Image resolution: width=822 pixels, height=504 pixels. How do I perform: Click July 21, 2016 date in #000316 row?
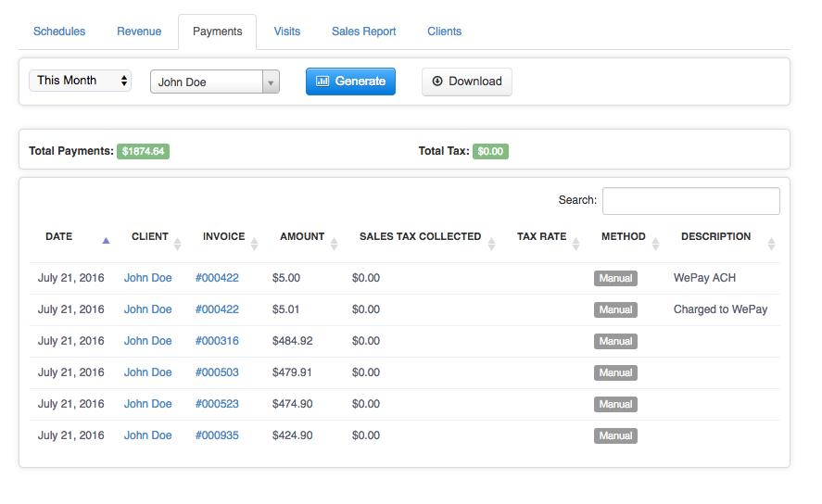(70, 341)
